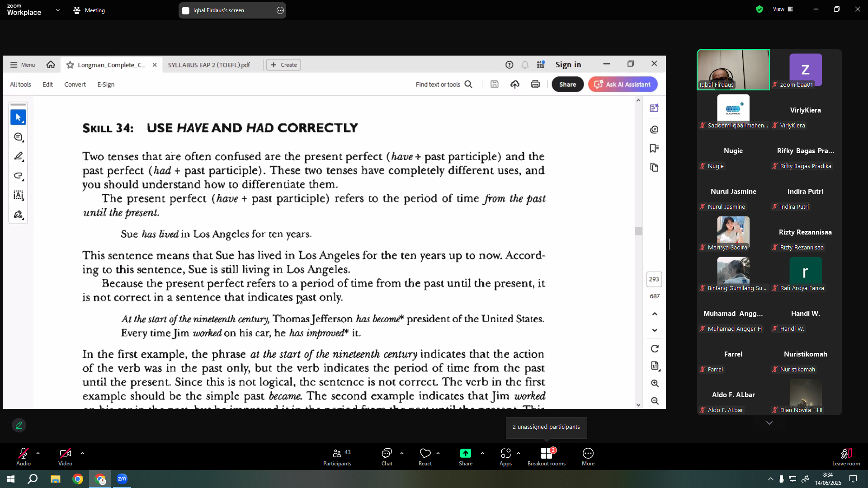868x488 pixels.
Task: Open the Acrobat Menu
Action: [x=23, y=65]
